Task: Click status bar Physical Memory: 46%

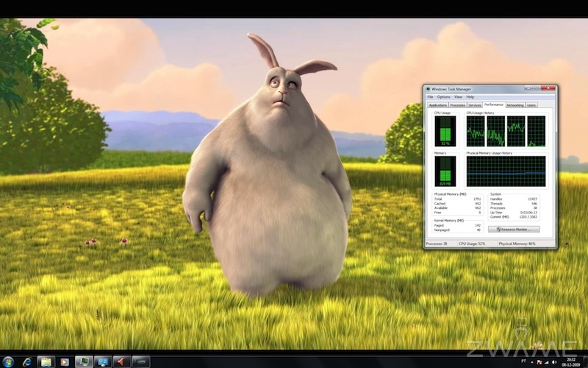Action: point(517,244)
